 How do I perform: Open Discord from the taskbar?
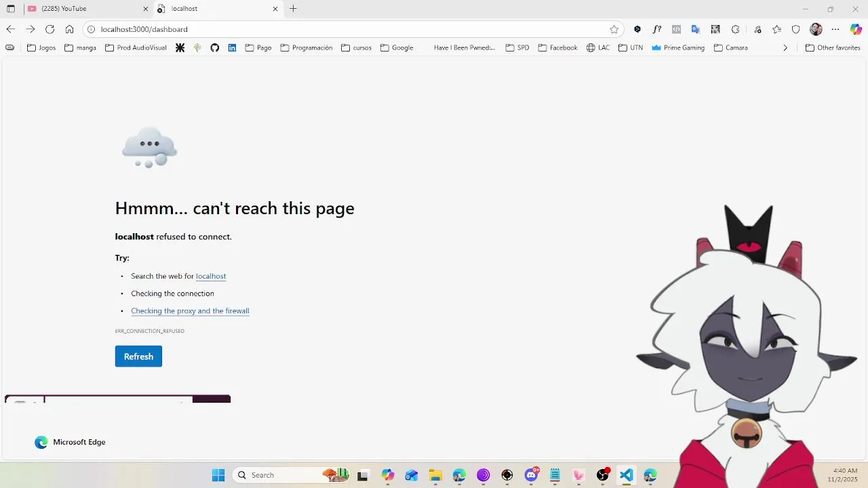531,475
